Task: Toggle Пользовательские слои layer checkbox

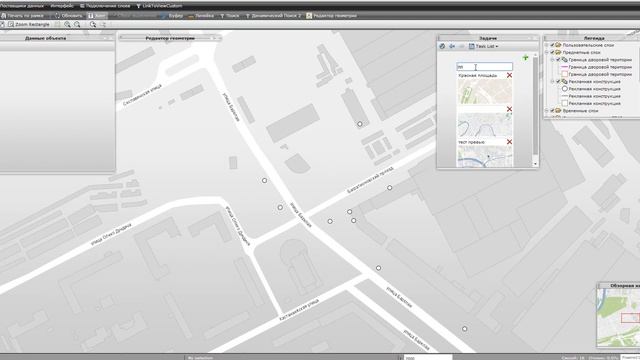Action: [552, 45]
